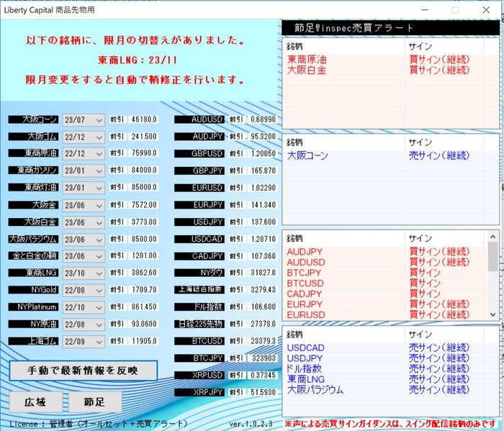The height and width of the screenshot is (431, 504).
Task: Close the Liberty Capital window
Action: [486, 10]
